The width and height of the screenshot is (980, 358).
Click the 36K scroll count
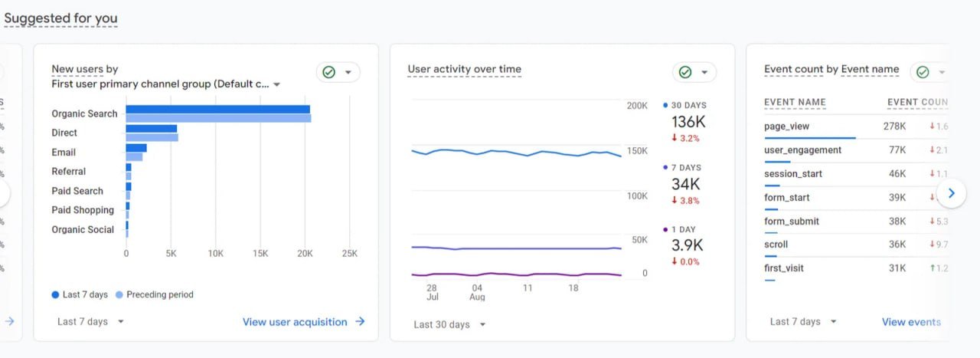[x=897, y=245]
